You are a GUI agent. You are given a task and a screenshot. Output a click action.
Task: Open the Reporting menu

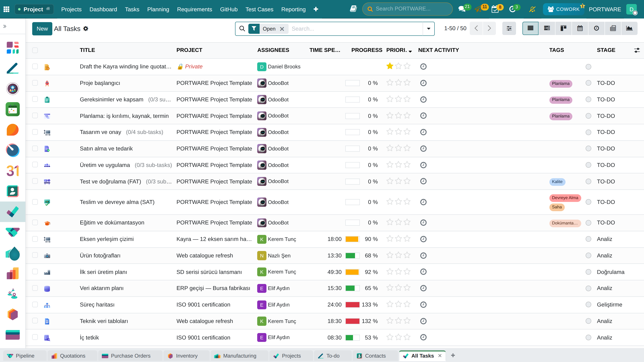pyautogui.click(x=293, y=9)
